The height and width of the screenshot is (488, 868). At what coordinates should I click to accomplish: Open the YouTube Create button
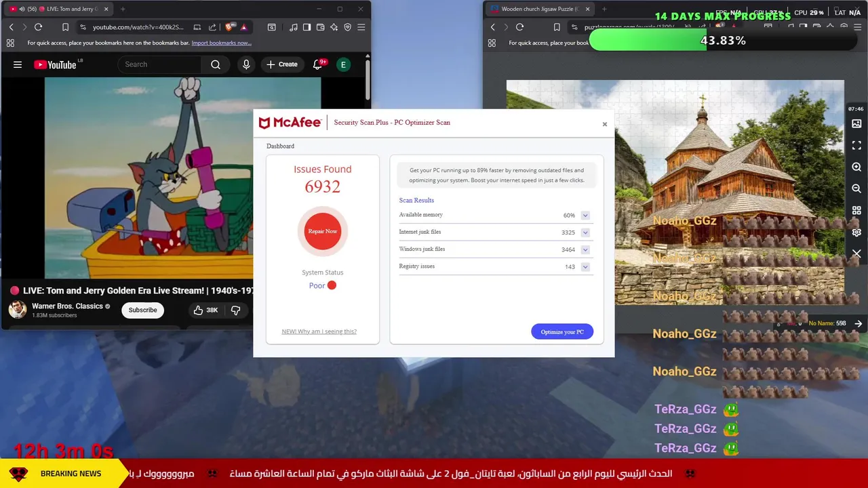point(281,64)
